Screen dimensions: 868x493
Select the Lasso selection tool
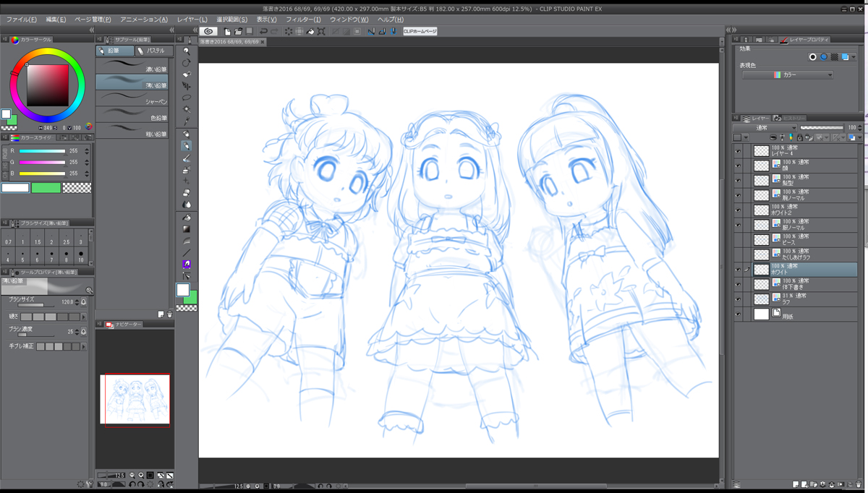(x=187, y=98)
